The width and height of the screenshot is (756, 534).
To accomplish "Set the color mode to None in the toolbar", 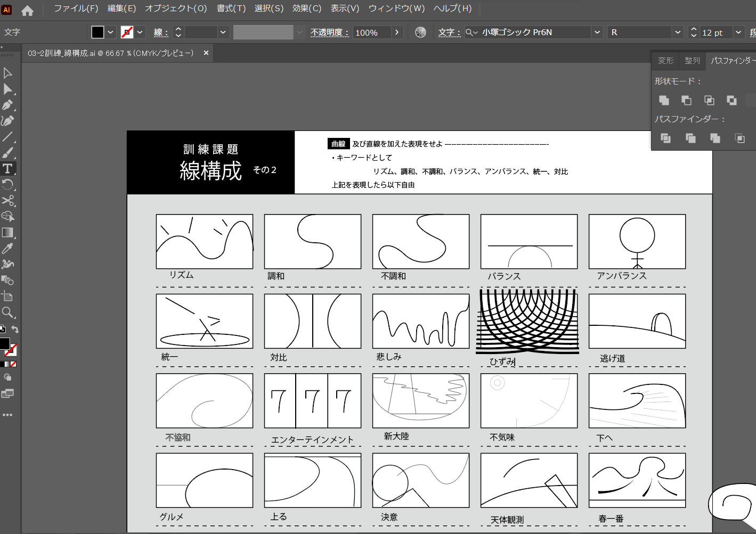I will 13,364.
